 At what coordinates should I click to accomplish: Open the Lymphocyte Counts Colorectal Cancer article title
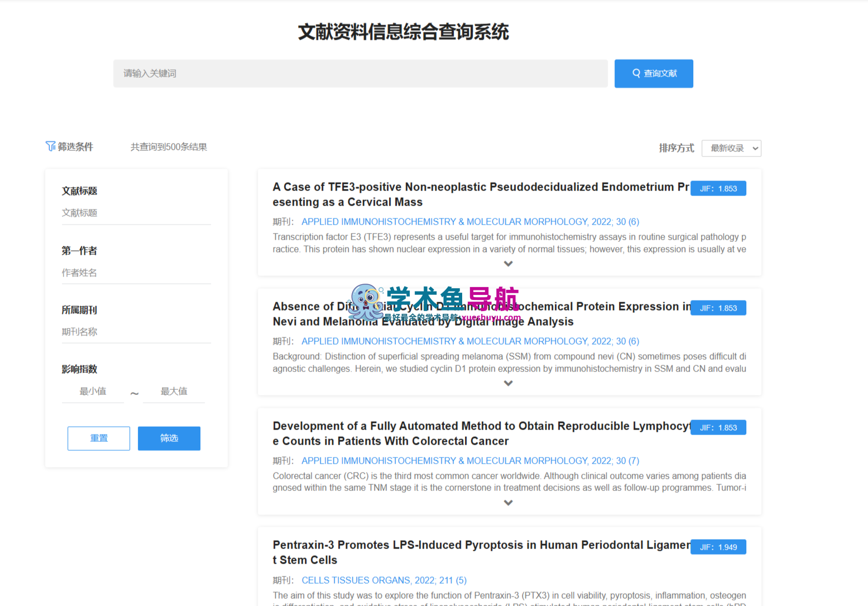(x=481, y=433)
